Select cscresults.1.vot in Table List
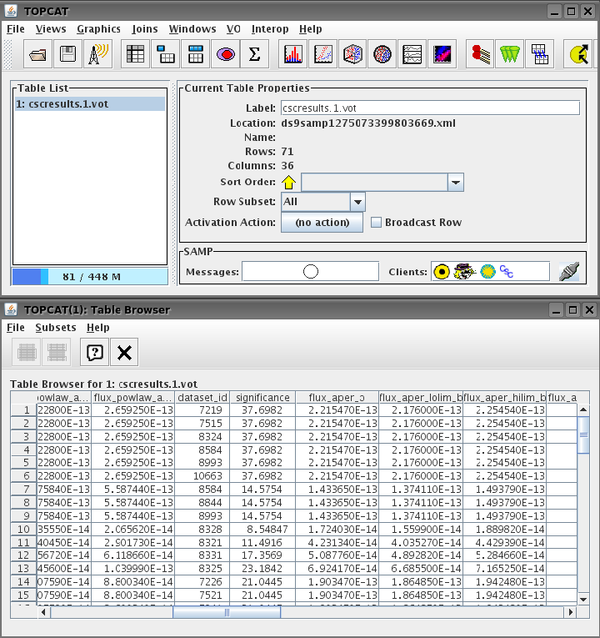 [90, 104]
